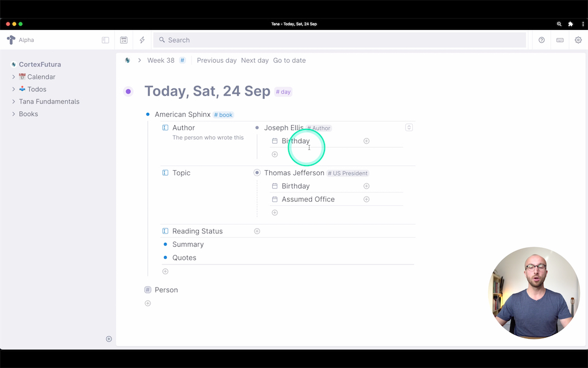Image resolution: width=588 pixels, height=368 pixels.
Task: Click the browser zoom magnifier icon
Action: pyautogui.click(x=559, y=24)
